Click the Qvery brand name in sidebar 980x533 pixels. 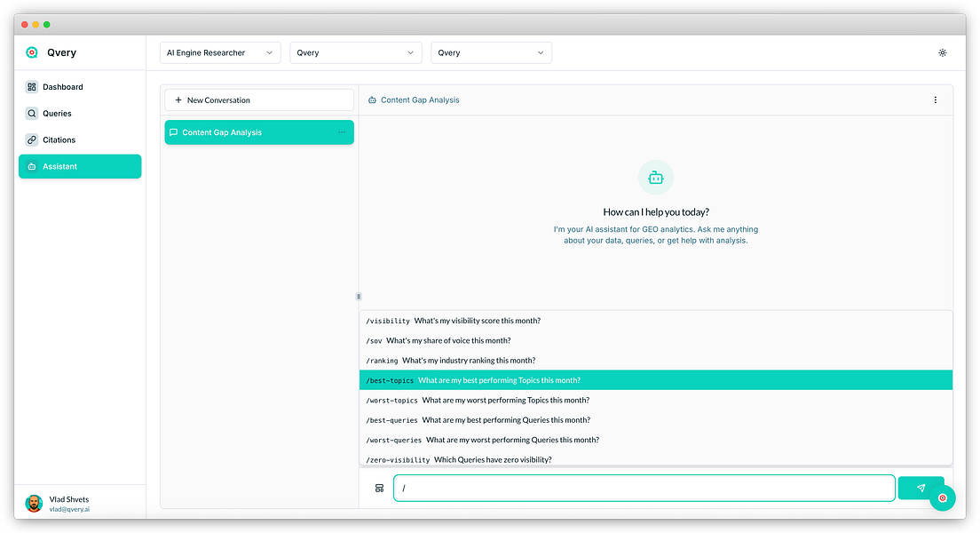(62, 52)
